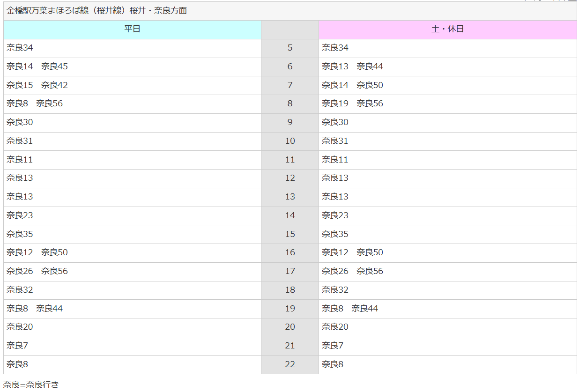This screenshot has height=392, width=579.
Task: Click the hour 22 cell
Action: point(290,364)
